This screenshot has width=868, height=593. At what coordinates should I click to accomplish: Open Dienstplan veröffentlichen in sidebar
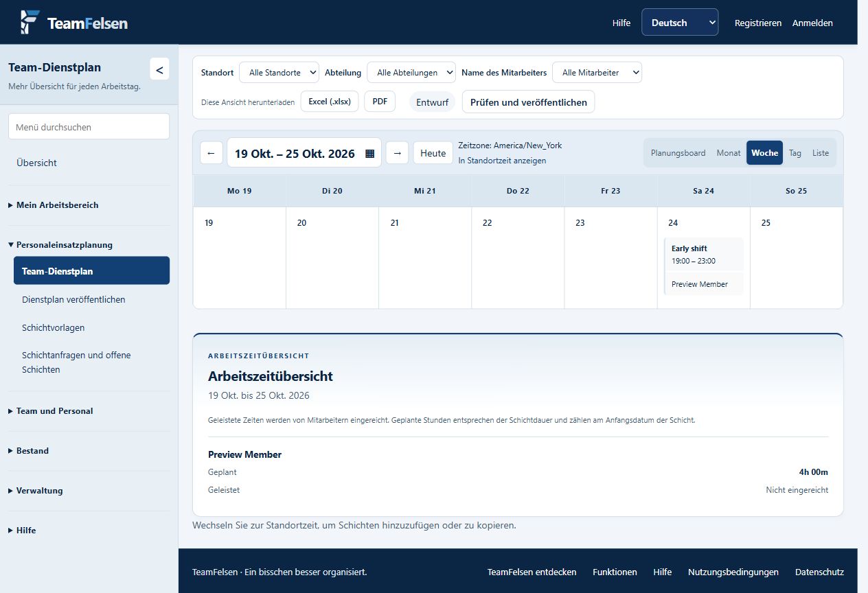coord(91,299)
